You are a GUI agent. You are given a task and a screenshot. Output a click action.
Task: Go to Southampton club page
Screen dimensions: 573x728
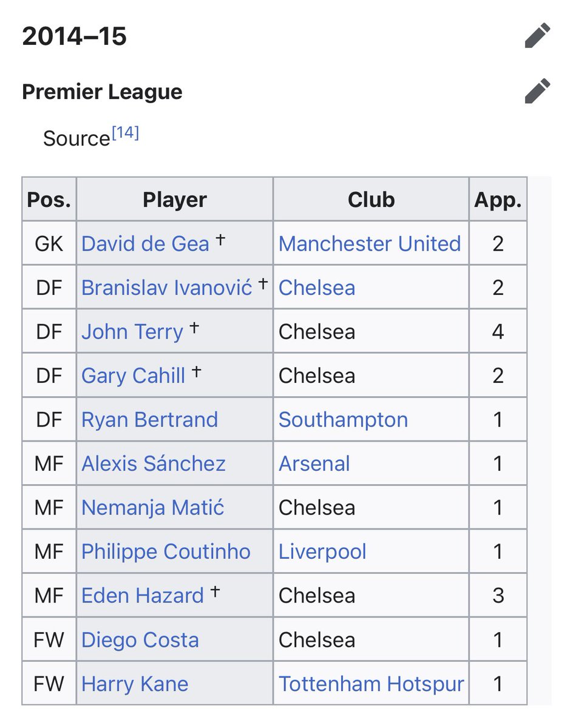343,420
